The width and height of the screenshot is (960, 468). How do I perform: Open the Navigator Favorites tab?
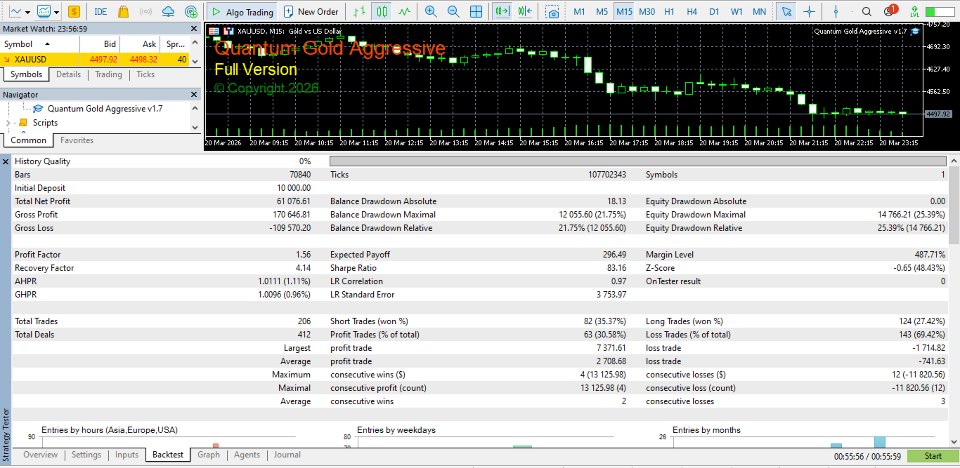pyautogui.click(x=77, y=140)
